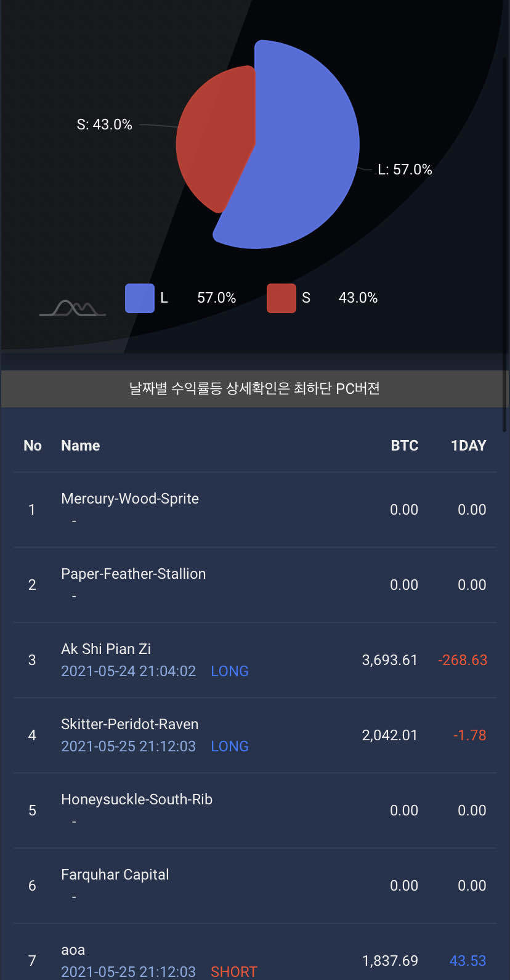Click LONG label on Ak Shi Pian Zi
The width and height of the screenshot is (510, 980).
(230, 671)
